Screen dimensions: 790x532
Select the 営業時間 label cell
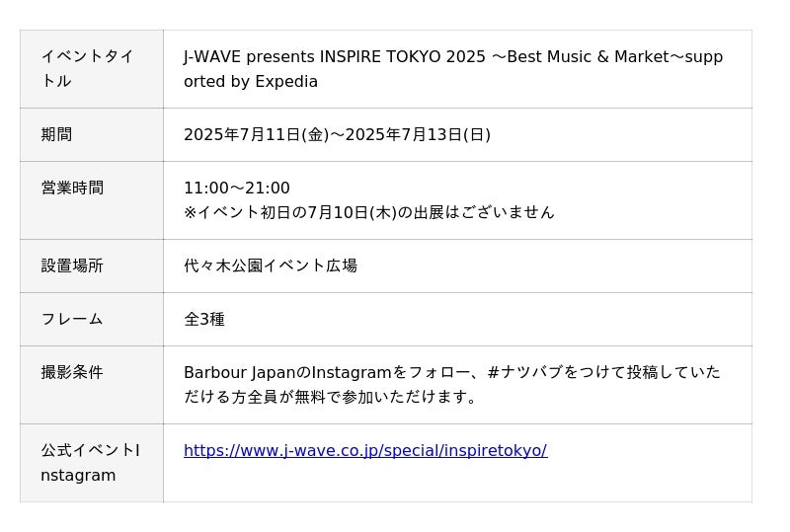(x=91, y=189)
